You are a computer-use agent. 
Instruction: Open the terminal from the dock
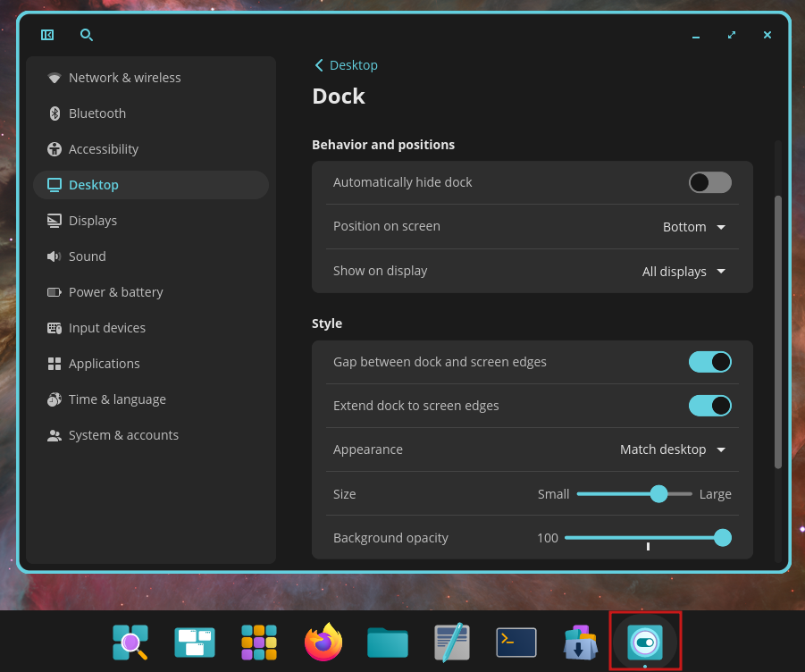[x=516, y=642]
